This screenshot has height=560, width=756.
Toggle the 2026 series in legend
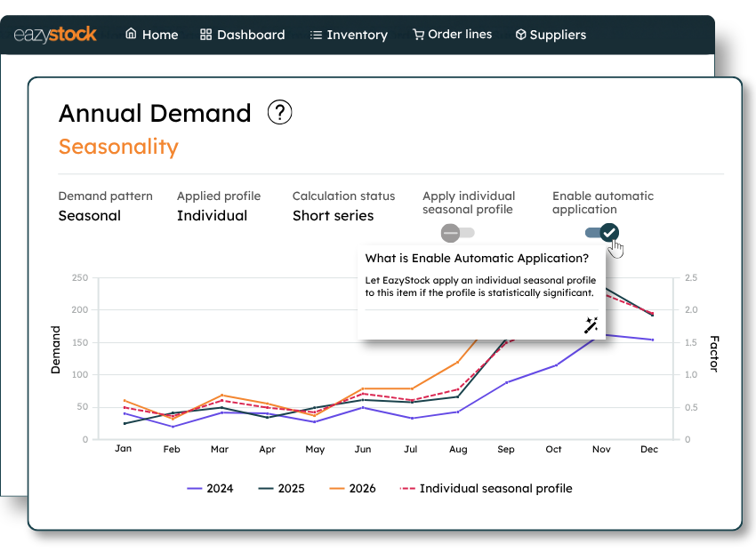click(x=352, y=488)
